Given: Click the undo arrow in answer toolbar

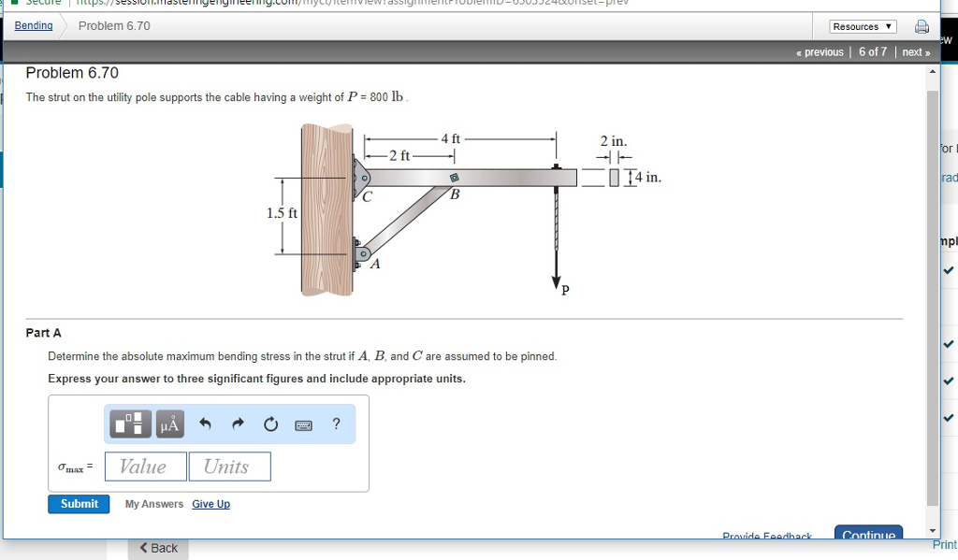Looking at the screenshot, I should pyautogui.click(x=206, y=424).
